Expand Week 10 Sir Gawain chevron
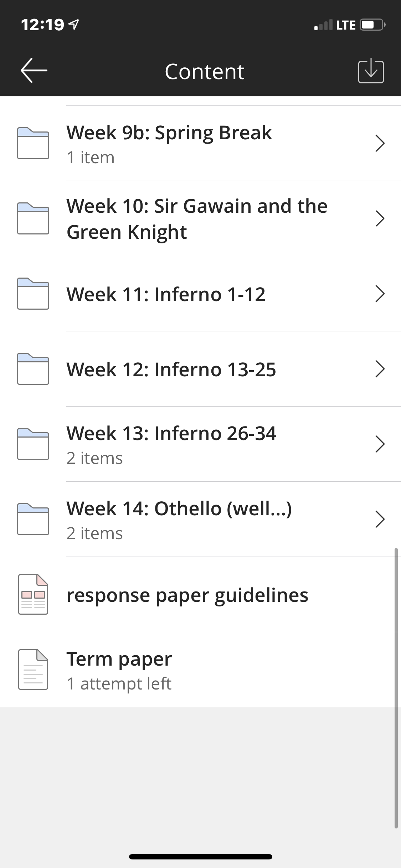Image resolution: width=401 pixels, height=868 pixels. tap(380, 218)
